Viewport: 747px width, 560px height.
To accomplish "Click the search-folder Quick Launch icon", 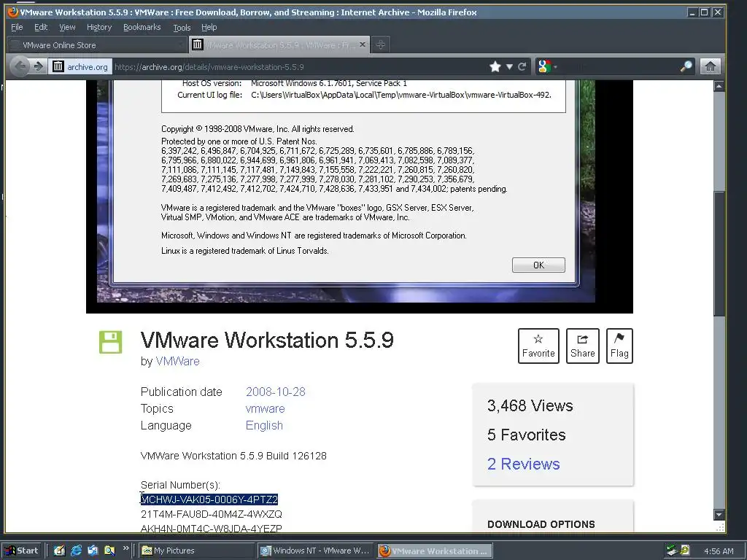I will (x=109, y=551).
